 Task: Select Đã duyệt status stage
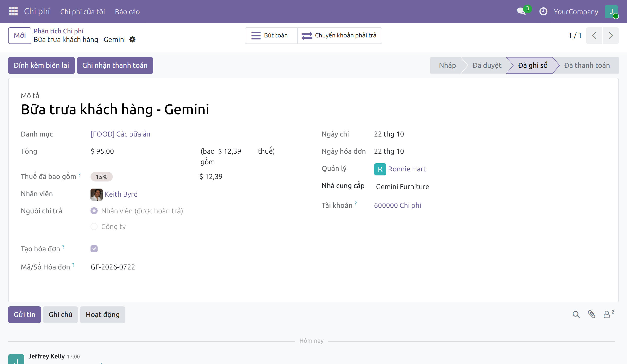pyautogui.click(x=487, y=65)
